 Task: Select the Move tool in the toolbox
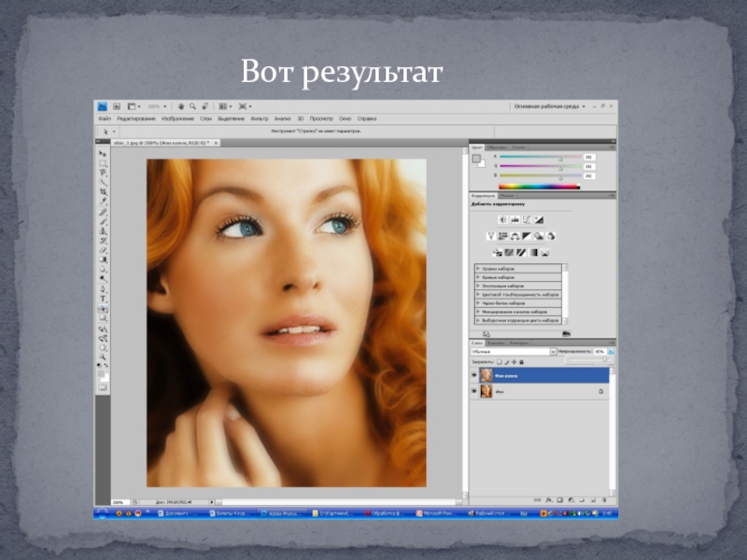(x=103, y=153)
